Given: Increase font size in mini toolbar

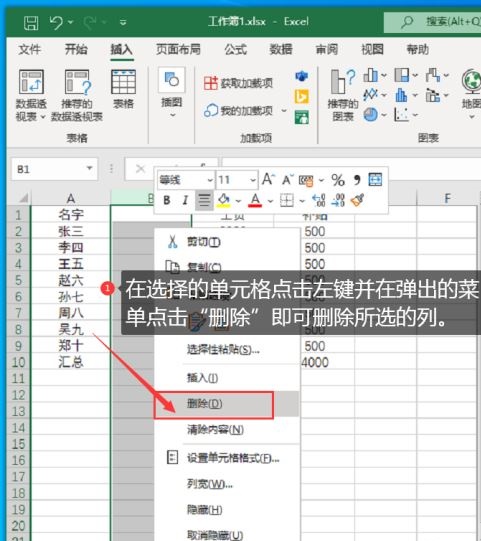Looking at the screenshot, I should point(268,179).
